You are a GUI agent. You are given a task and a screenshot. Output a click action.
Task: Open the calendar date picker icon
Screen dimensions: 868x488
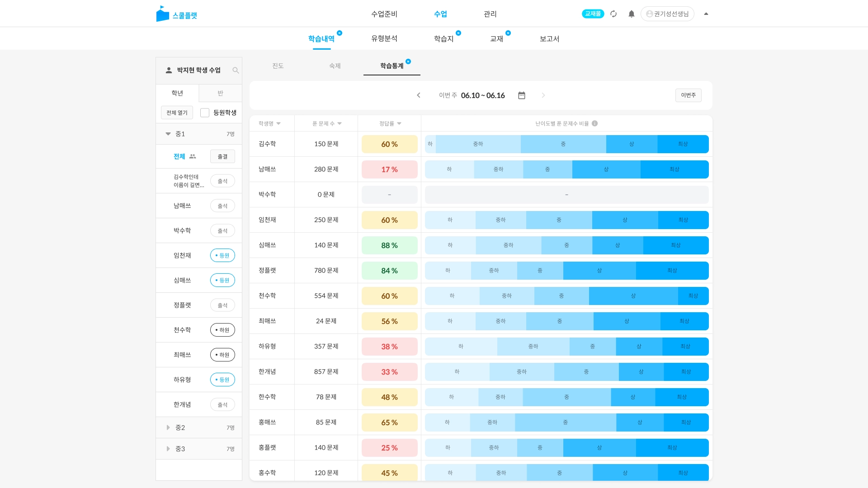click(522, 95)
